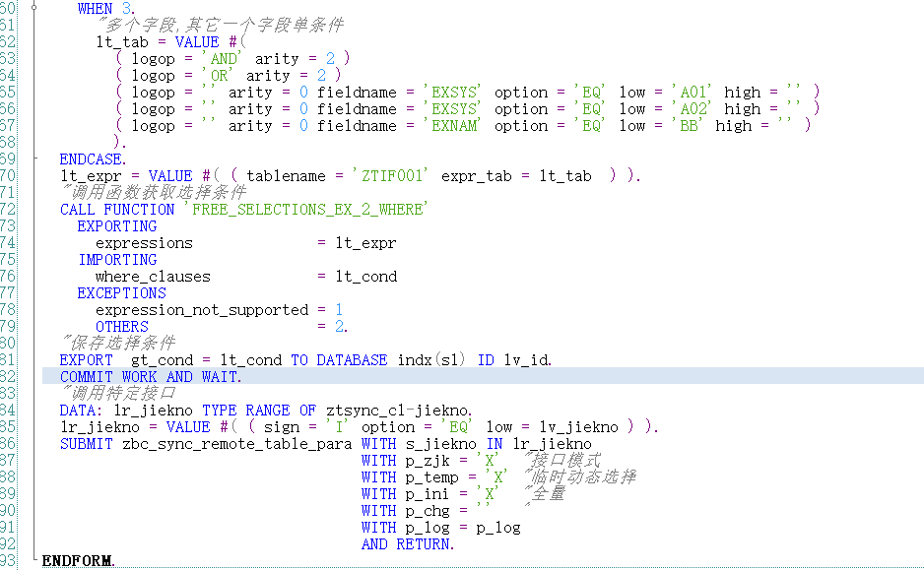The image size is (924, 571).
Task: Click the comment 接口模式
Action: [x=561, y=461]
